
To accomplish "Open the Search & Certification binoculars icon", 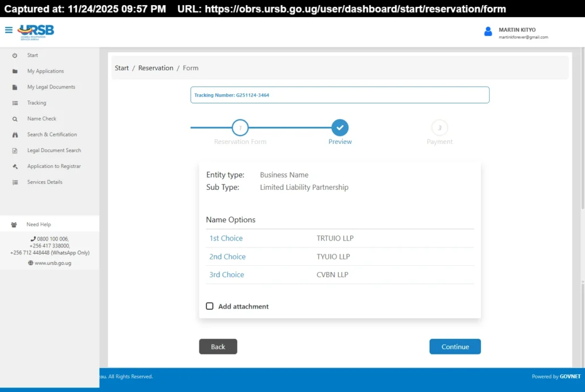I will click(x=15, y=134).
